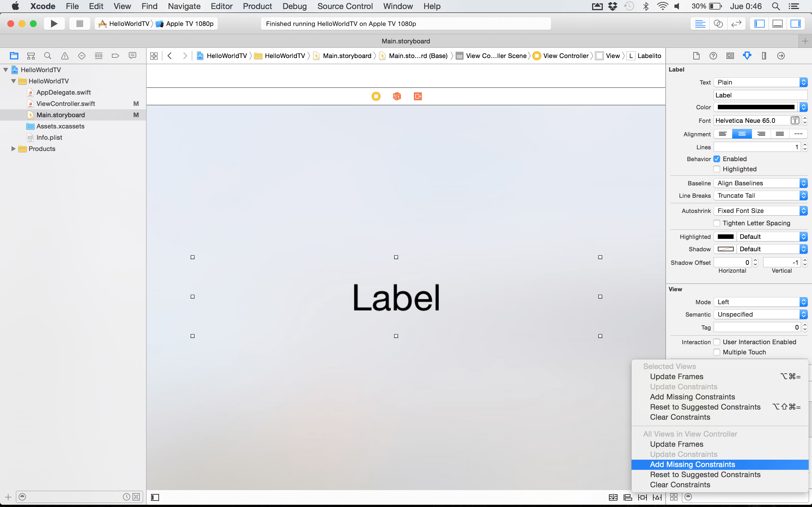Open the Editor menu

221,6
